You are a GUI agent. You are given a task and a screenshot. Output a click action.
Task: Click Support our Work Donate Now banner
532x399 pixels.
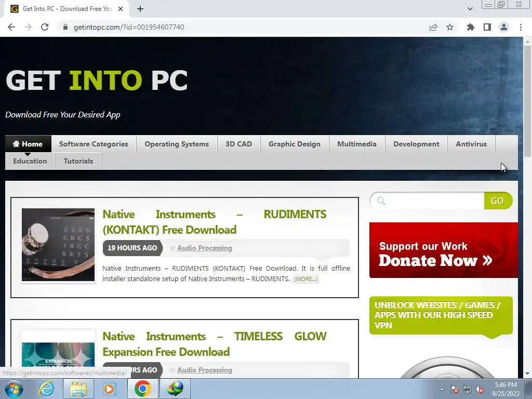pos(444,250)
